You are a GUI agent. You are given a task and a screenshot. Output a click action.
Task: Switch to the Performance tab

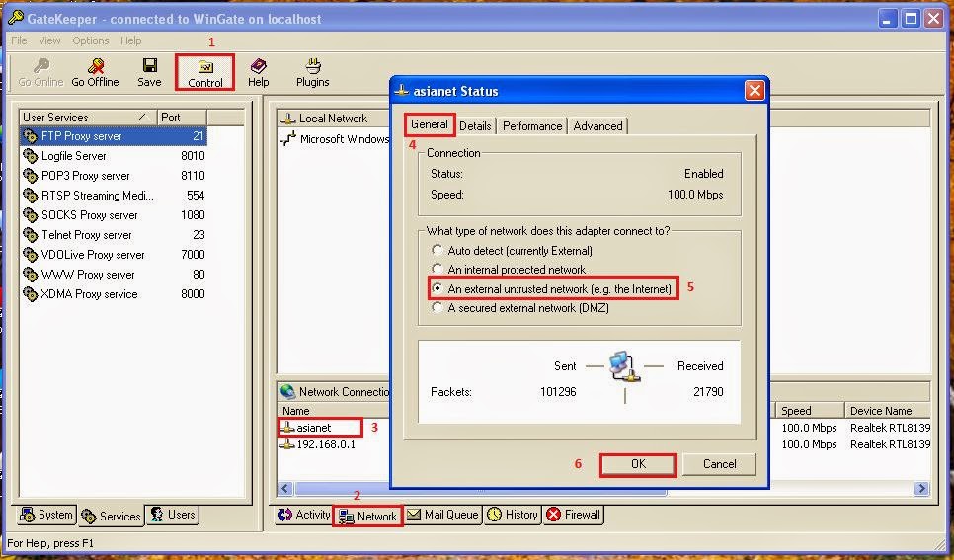pyautogui.click(x=532, y=126)
